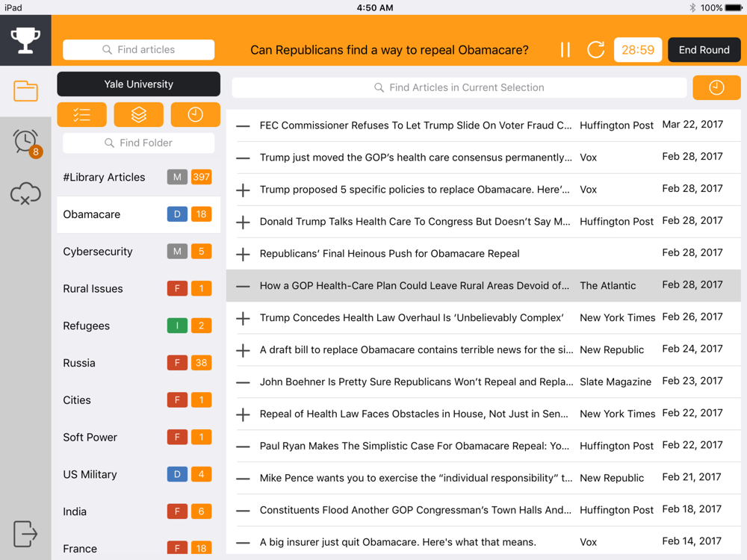
Task: Reset the round timer with refresh icon
Action: click(595, 49)
